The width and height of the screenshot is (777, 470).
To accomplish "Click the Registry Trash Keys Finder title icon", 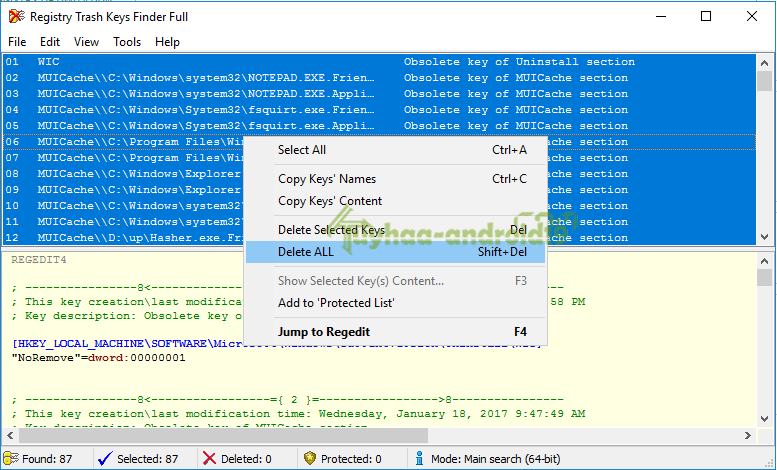I will (17, 16).
